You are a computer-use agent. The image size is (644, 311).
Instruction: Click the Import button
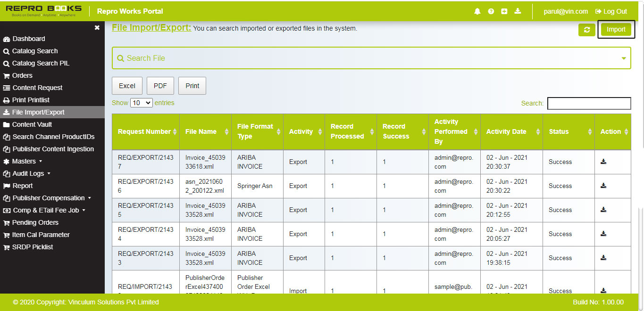click(x=616, y=29)
